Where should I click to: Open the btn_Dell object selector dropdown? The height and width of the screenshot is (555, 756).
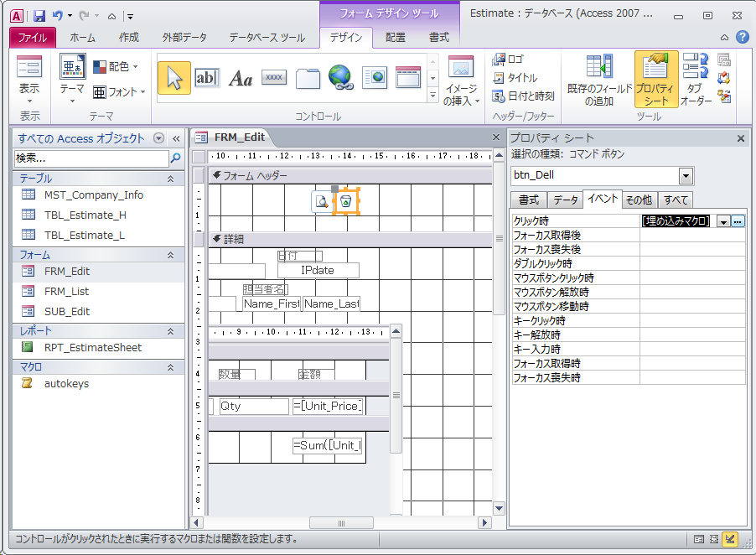coord(686,176)
